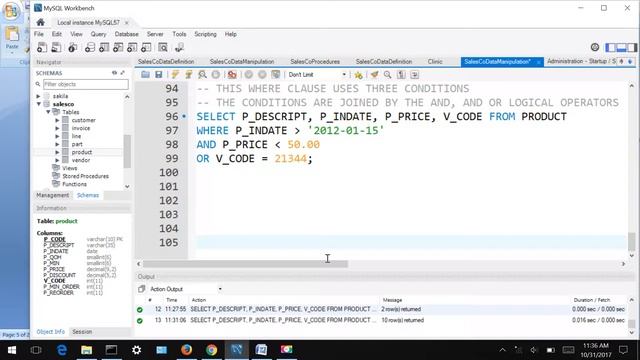Create a new stored procedure
The width and height of the screenshot is (640, 360).
[x=132, y=47]
